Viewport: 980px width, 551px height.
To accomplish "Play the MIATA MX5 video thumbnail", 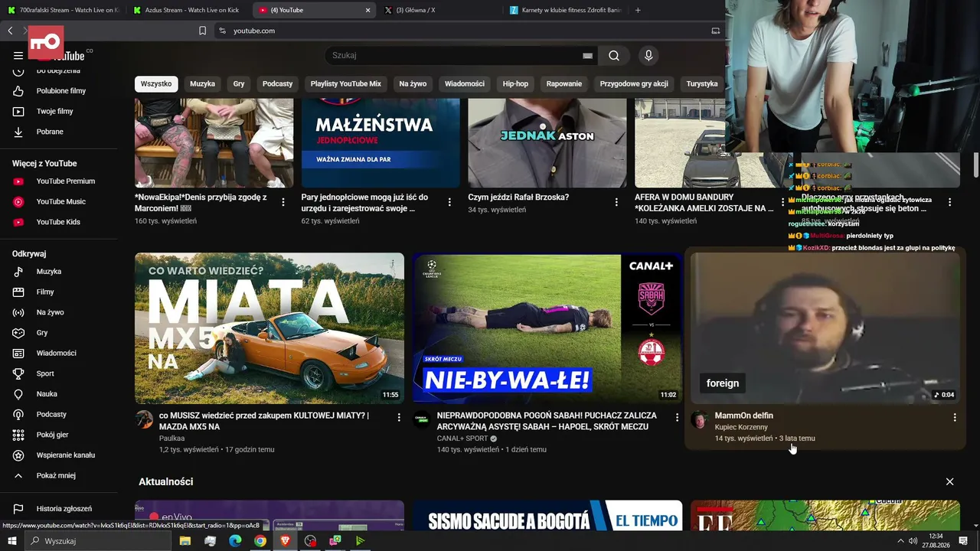I will 269,328.
